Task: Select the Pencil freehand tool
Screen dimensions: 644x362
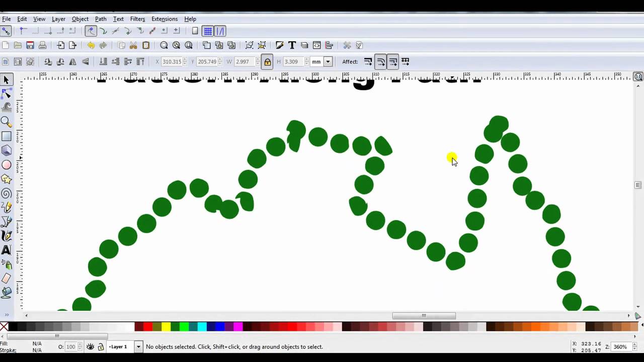Action: pyautogui.click(x=7, y=207)
